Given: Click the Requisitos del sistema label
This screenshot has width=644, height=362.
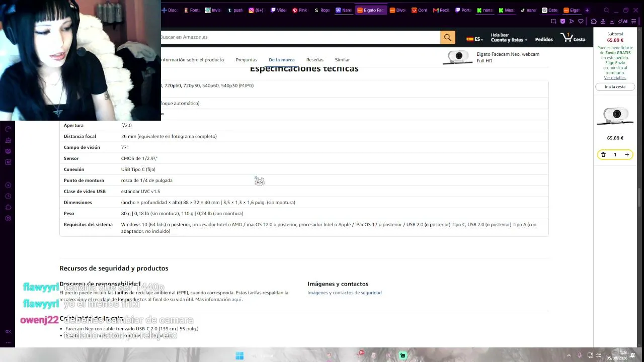Looking at the screenshot, I should pyautogui.click(x=88, y=225).
